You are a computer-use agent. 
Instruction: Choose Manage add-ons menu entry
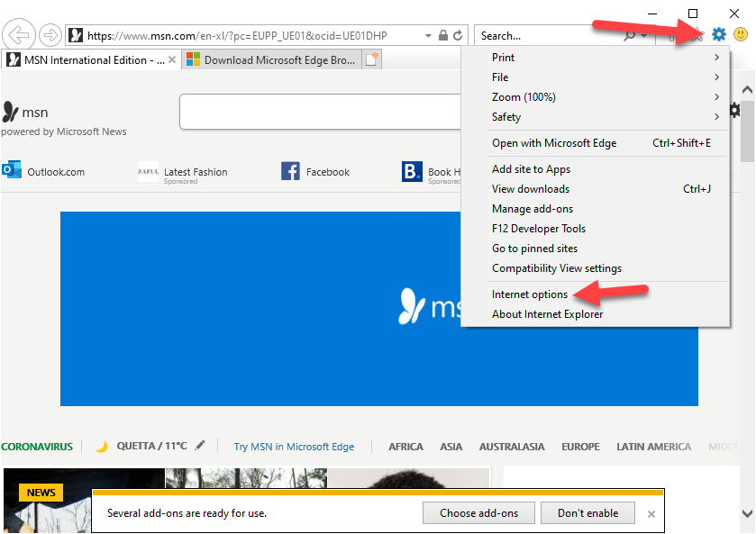pyautogui.click(x=533, y=209)
